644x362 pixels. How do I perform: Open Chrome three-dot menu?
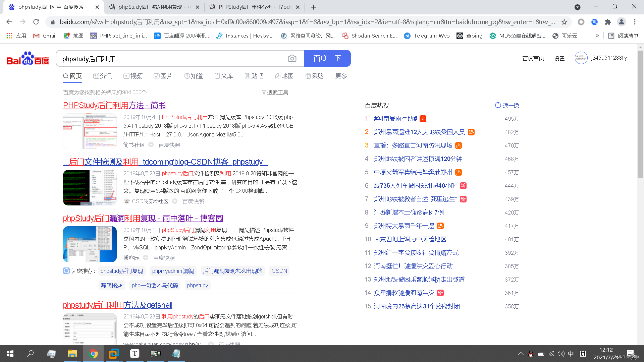tap(635, 22)
